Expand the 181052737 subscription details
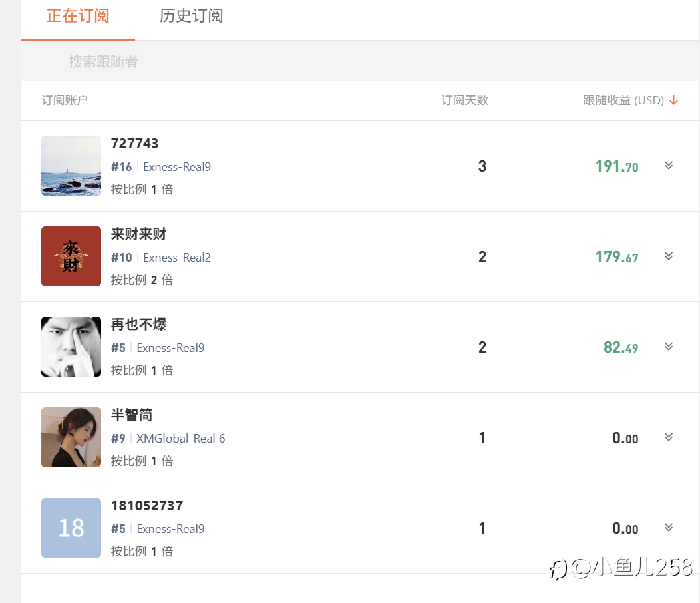Viewport: 700px width, 603px height. pos(669,528)
